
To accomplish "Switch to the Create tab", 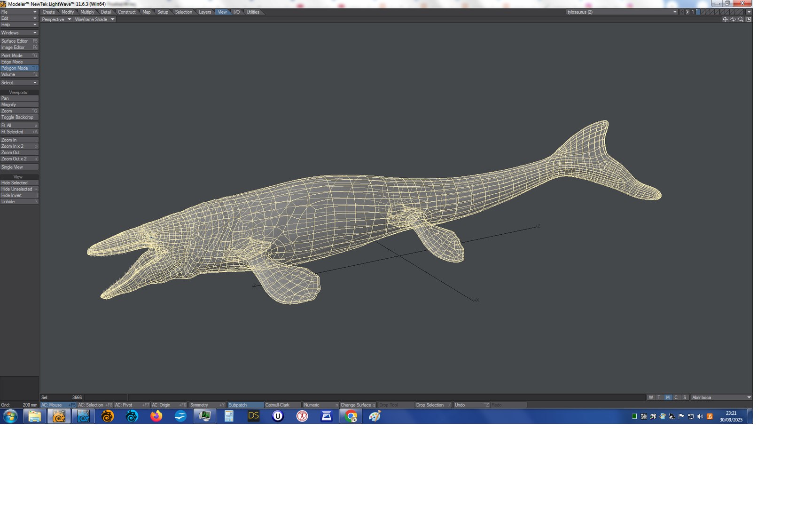I will 48,12.
